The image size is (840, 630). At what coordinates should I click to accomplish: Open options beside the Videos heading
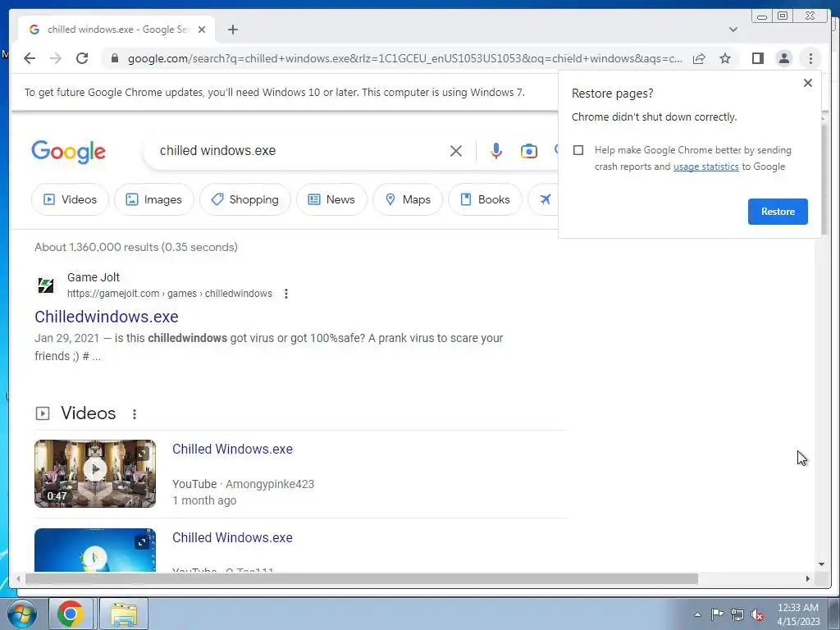tap(135, 414)
